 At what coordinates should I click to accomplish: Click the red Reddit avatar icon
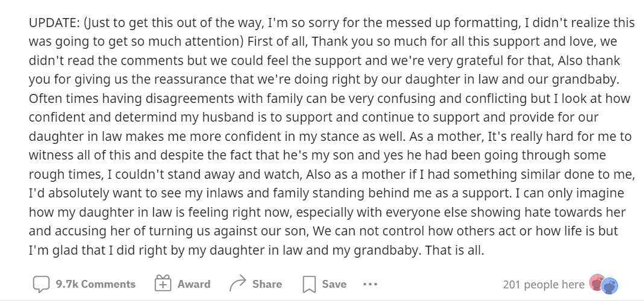click(x=596, y=283)
